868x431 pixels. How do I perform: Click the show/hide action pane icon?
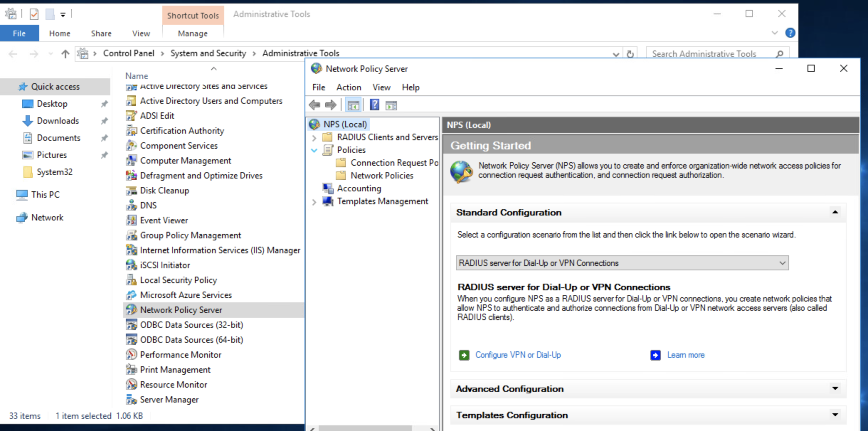tap(391, 105)
